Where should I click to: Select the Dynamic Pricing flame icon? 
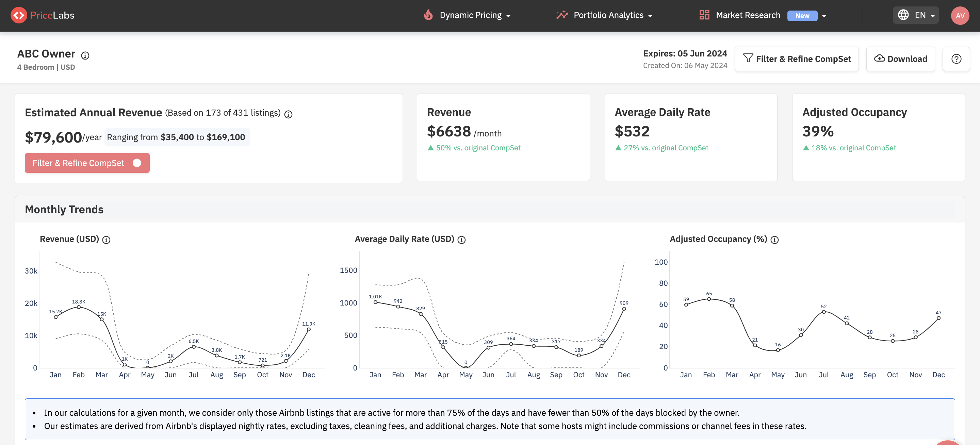coord(428,15)
